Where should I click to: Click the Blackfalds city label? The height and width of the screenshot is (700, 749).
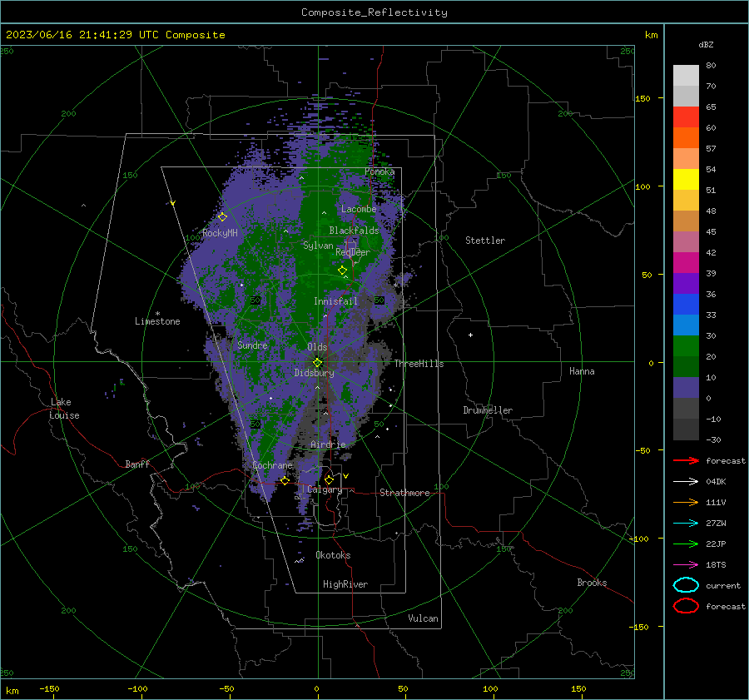[x=354, y=231]
